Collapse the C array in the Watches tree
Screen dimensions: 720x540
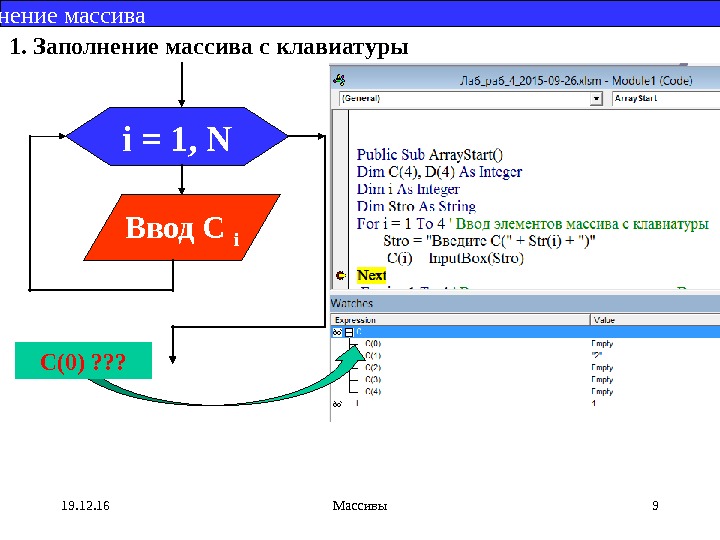tap(349, 332)
